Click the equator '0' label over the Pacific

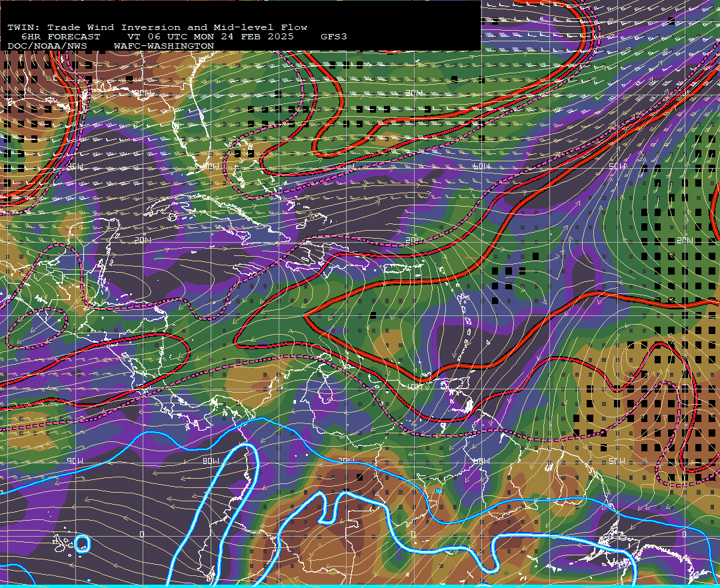tap(142, 534)
